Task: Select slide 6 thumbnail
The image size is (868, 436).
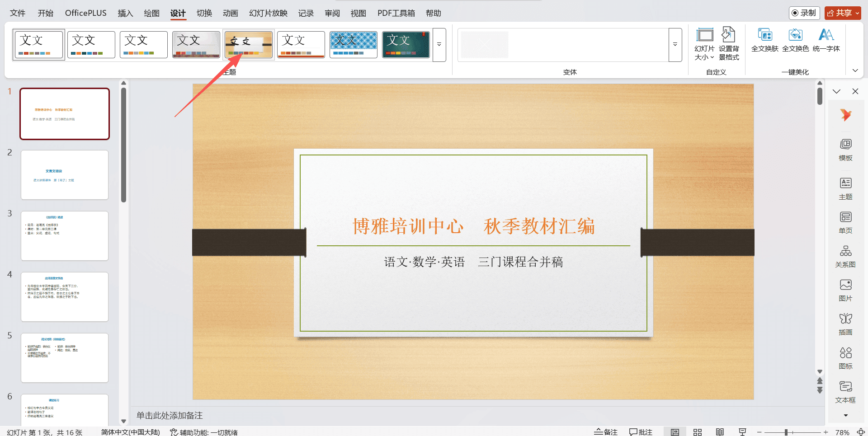Action: (x=65, y=410)
